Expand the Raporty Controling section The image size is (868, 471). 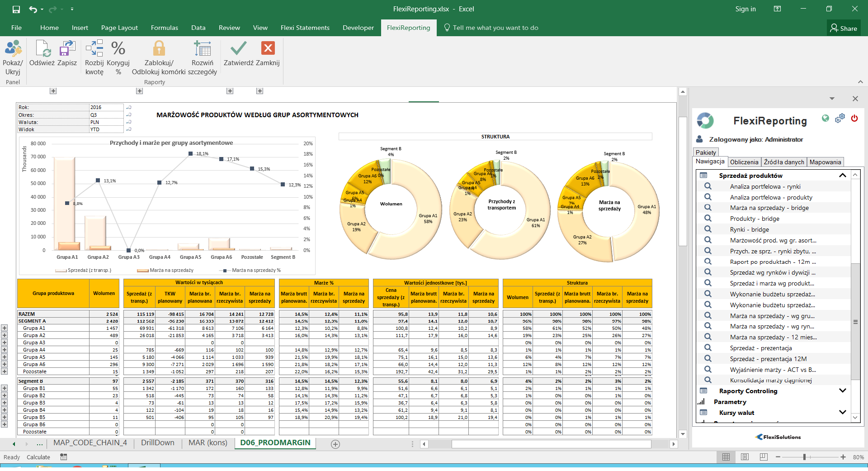tap(842, 391)
